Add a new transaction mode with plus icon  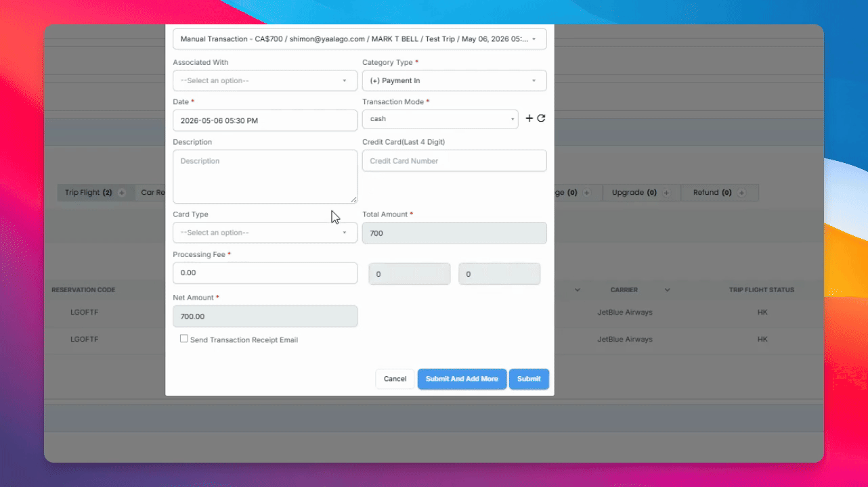point(529,118)
